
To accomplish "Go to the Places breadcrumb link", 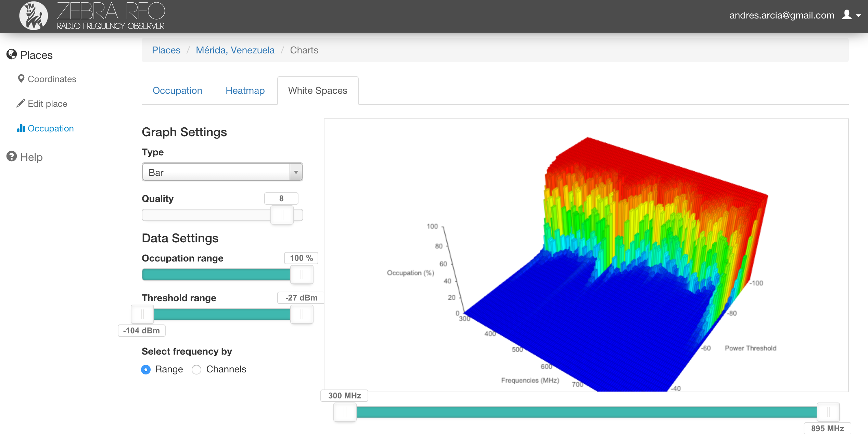I will [166, 50].
